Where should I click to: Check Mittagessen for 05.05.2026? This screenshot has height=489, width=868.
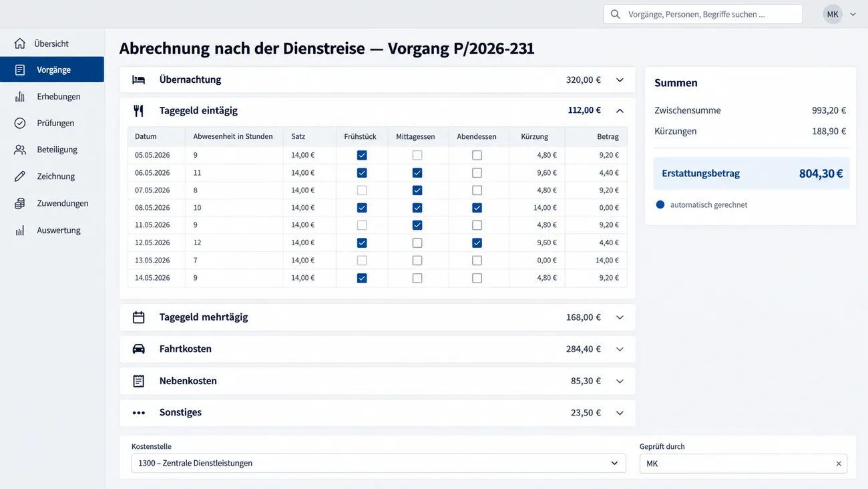coord(417,155)
